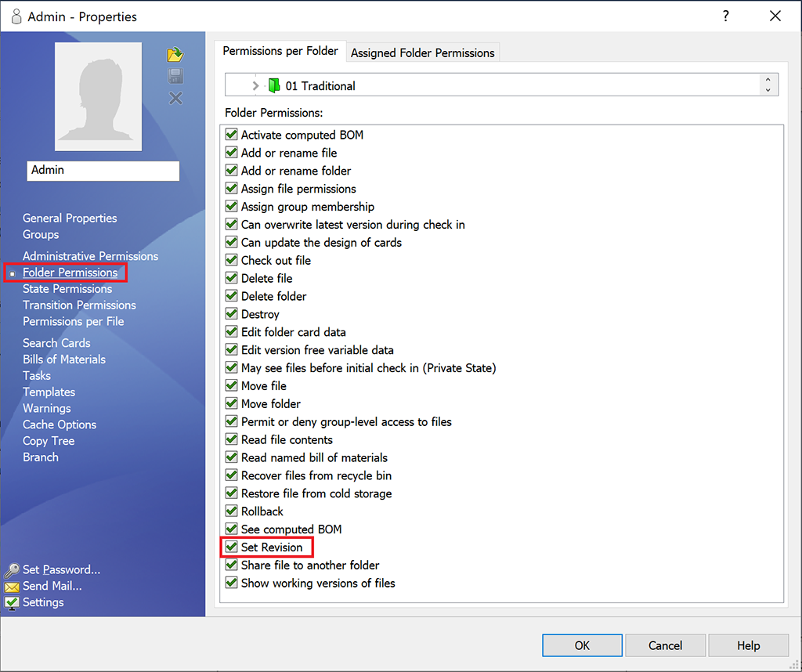Open Copy Tree section

point(49,441)
